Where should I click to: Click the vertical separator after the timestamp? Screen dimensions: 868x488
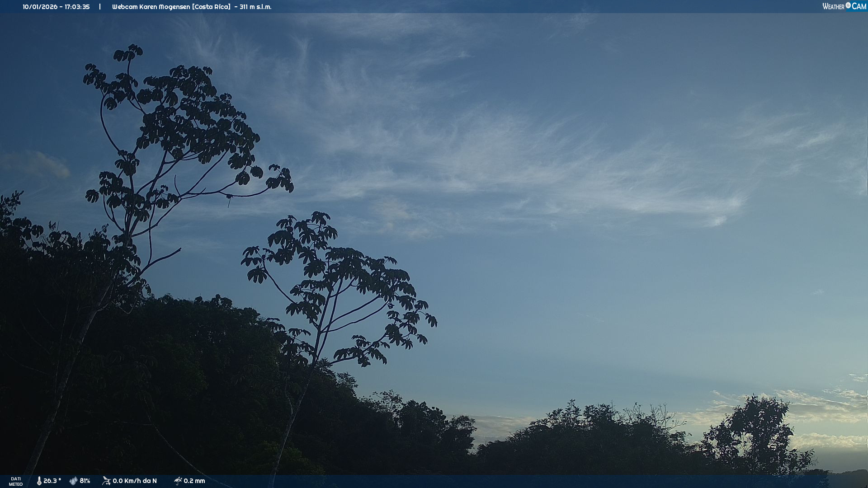pyautogui.click(x=100, y=7)
